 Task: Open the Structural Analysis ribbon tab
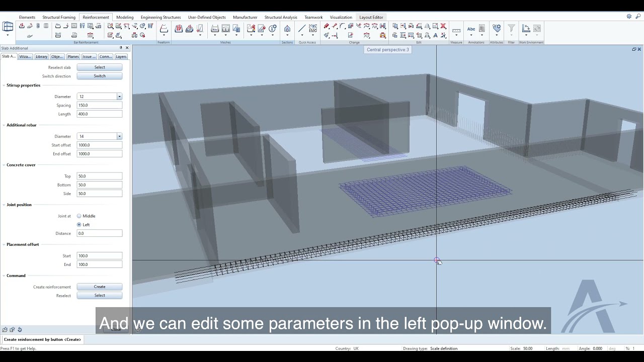[x=281, y=17]
